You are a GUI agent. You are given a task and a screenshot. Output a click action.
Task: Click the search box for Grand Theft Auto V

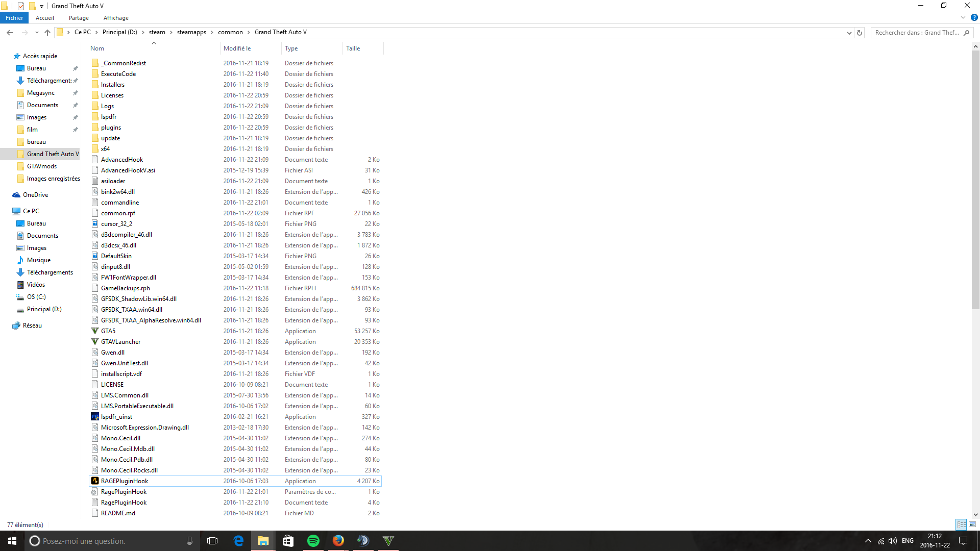point(916,33)
